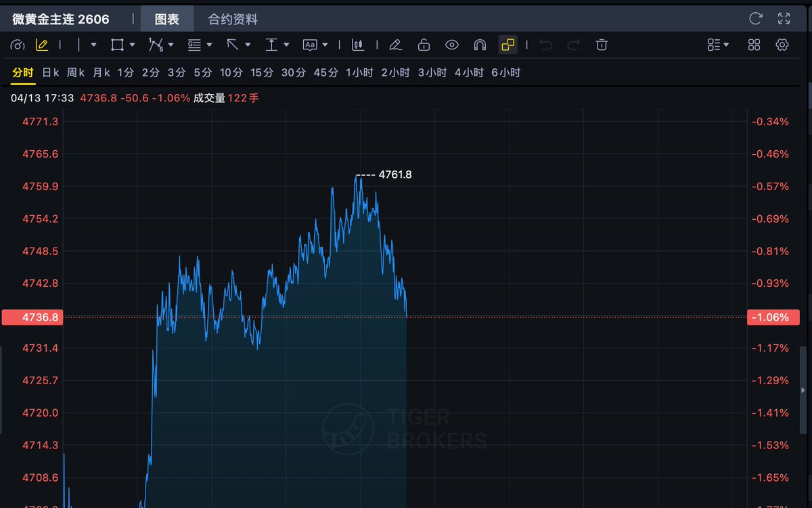812x508 pixels.
Task: Click the redo arrow icon
Action: click(x=573, y=45)
